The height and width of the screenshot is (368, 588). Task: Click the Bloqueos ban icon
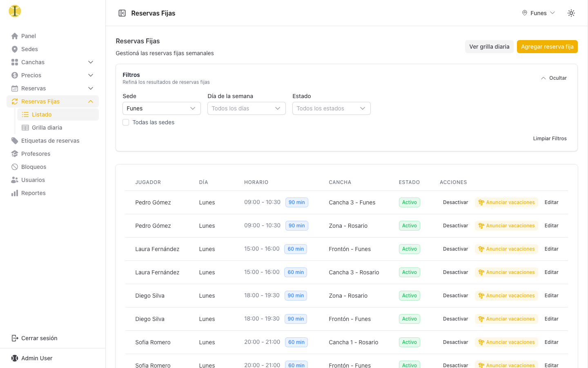15,167
